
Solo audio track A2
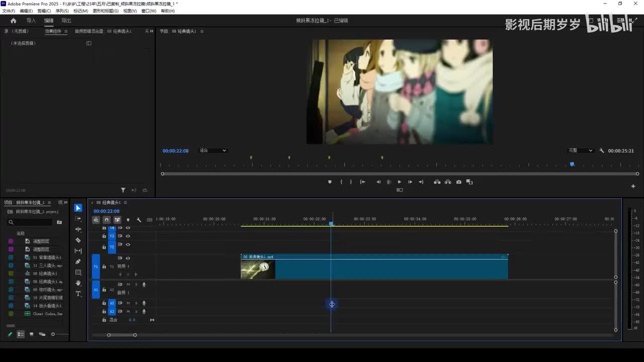coord(136,303)
